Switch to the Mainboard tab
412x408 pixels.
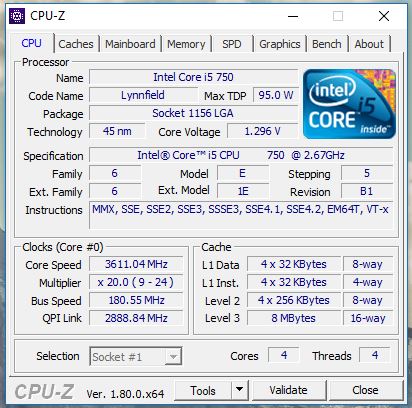130,44
